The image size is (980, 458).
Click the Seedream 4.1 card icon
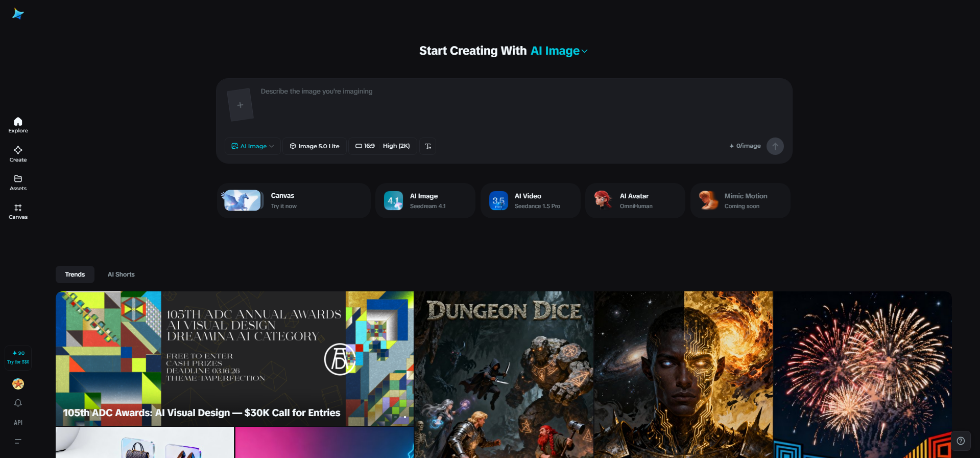point(393,201)
